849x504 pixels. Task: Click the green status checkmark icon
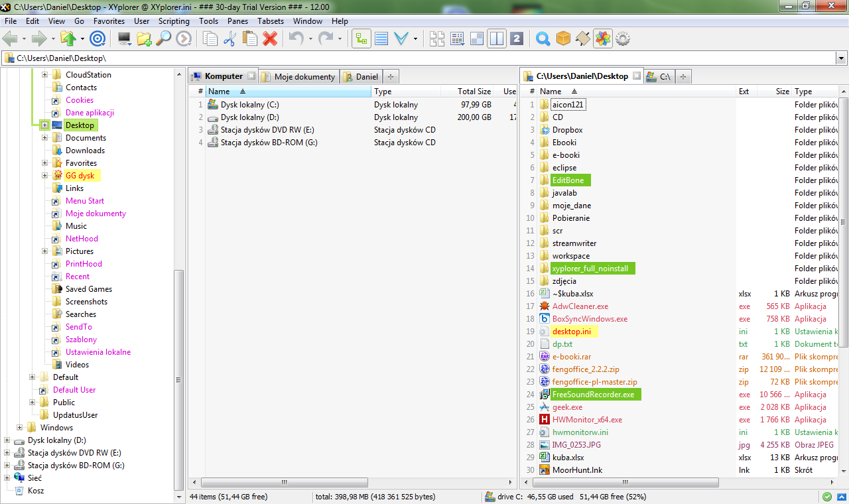827,496
